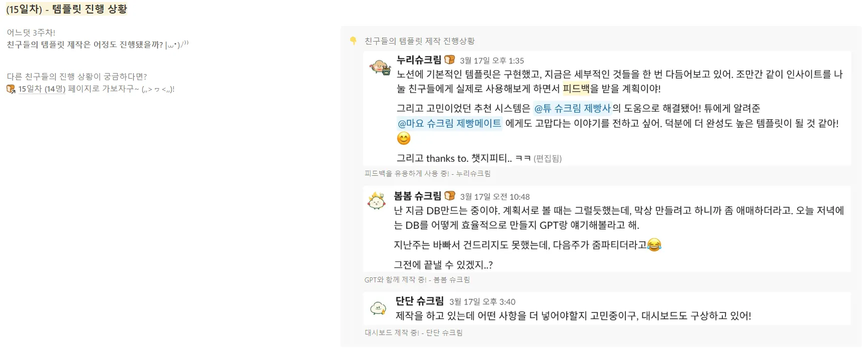Viewport: 868px width, 351px height.
Task: Click the pointing-down emoji in callout header
Action: tap(353, 41)
